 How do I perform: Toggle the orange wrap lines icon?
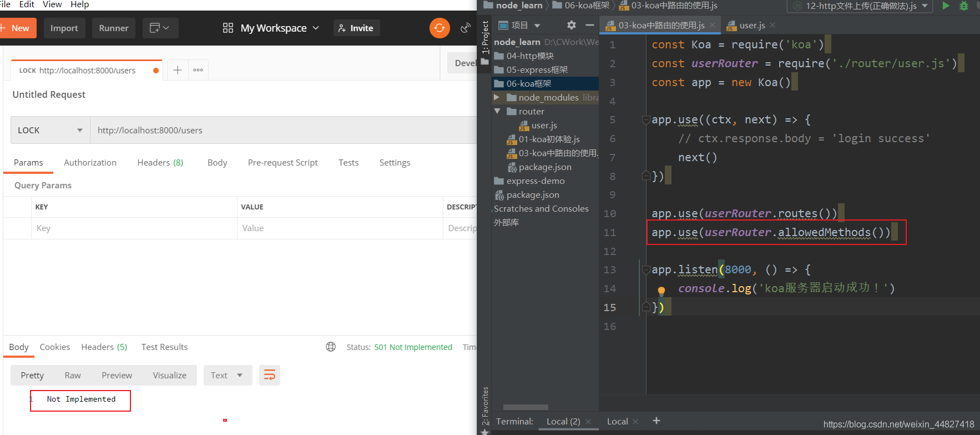click(270, 375)
